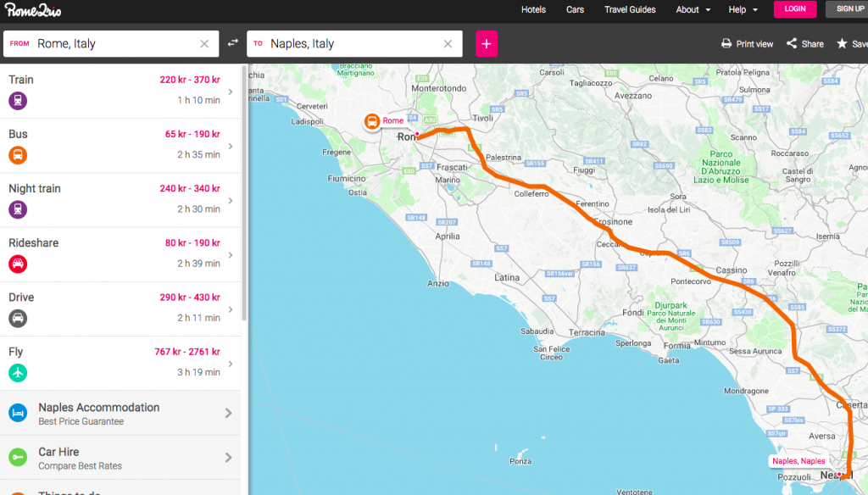
Task: Click the Train duration 1 h 10 min
Action: [x=198, y=100]
